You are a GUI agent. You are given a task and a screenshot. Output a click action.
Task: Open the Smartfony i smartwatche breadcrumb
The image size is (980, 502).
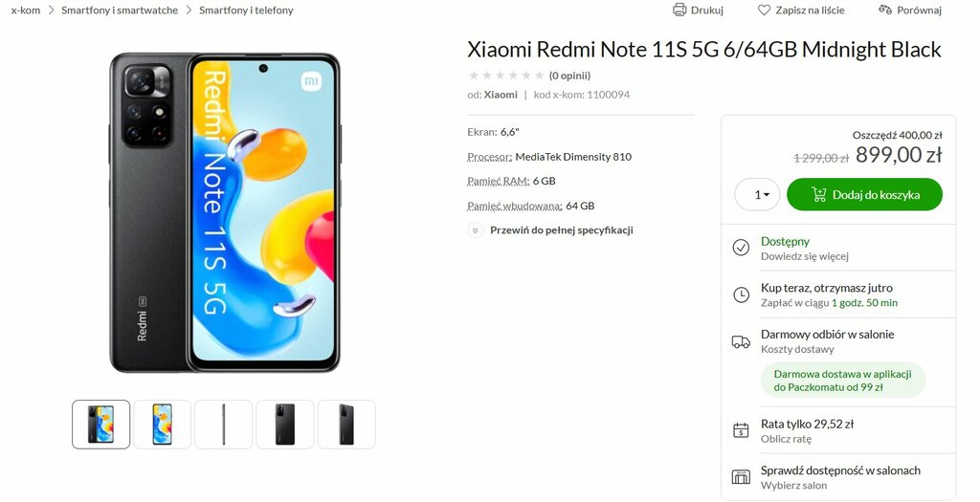[x=120, y=10]
